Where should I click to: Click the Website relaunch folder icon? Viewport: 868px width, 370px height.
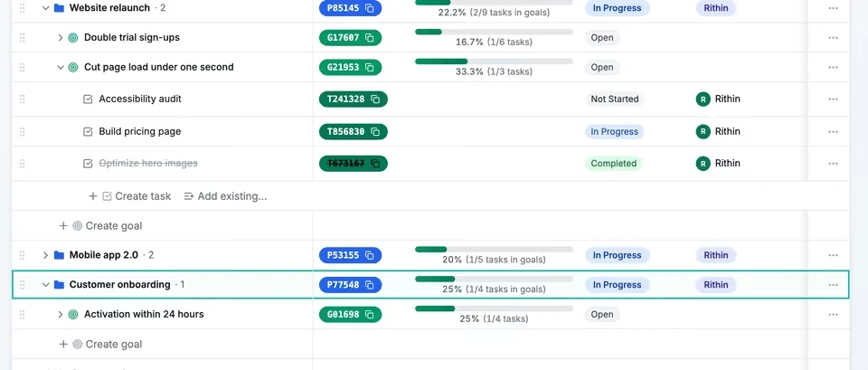coord(60,8)
